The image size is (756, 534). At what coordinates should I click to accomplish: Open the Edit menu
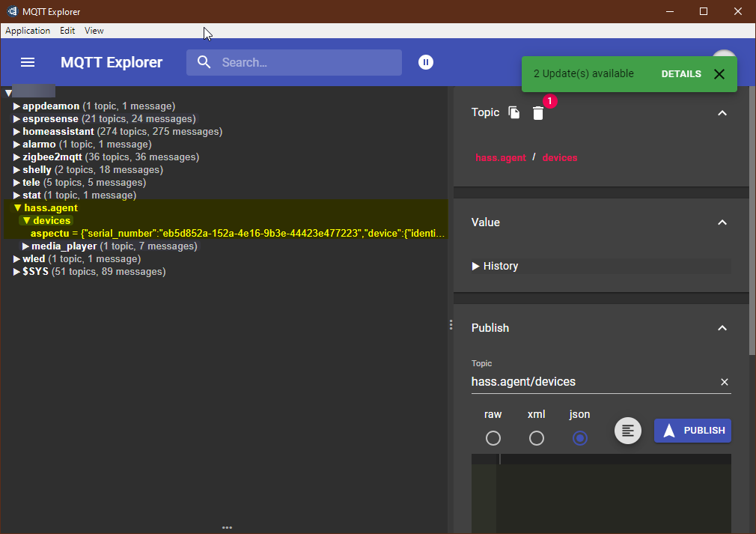[67, 31]
